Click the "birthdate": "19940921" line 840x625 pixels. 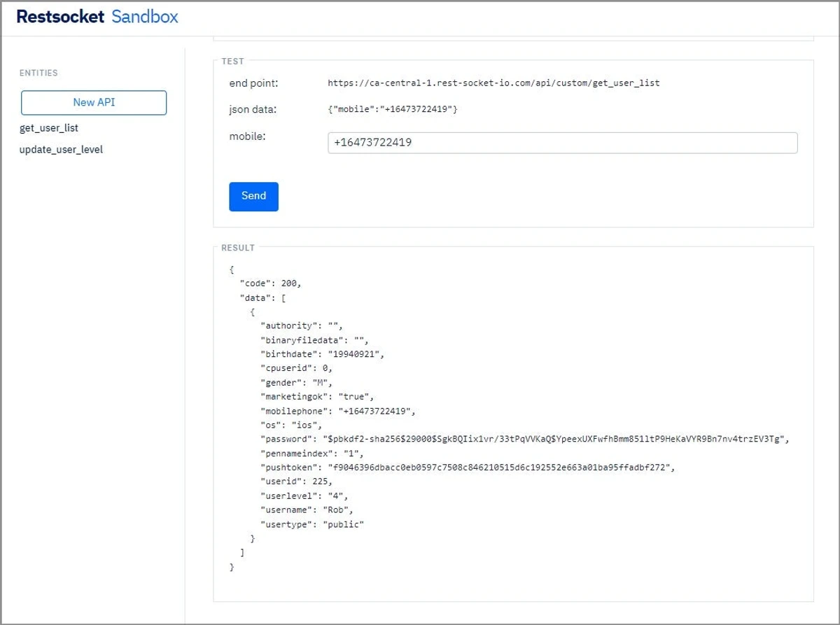(323, 354)
